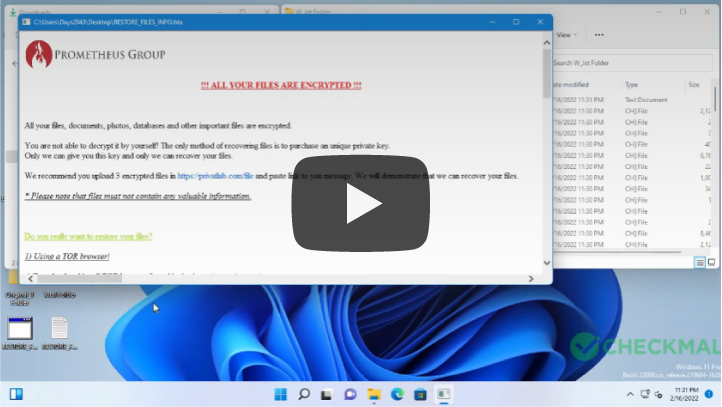Switch Explorer to details view icon
The image size is (722, 407).
[699, 262]
